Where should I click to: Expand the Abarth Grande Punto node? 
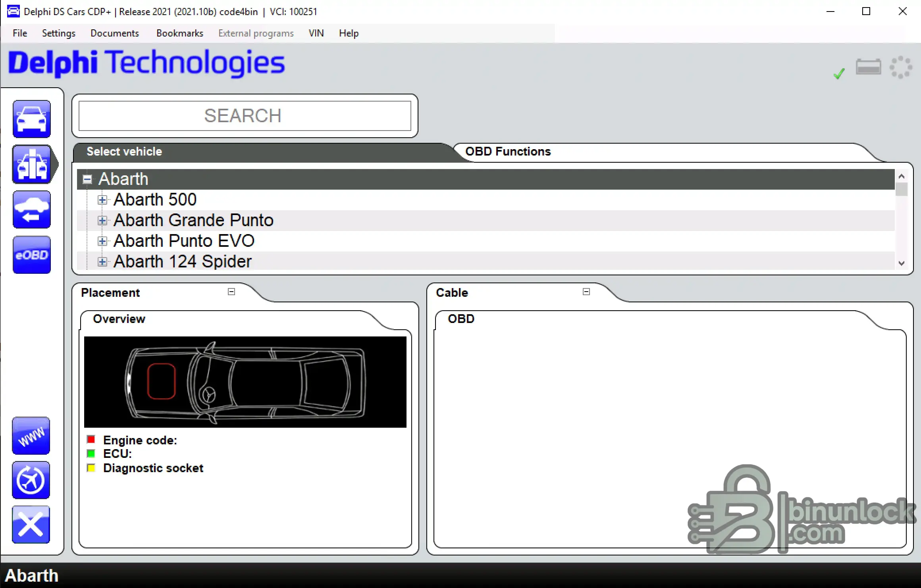102,221
